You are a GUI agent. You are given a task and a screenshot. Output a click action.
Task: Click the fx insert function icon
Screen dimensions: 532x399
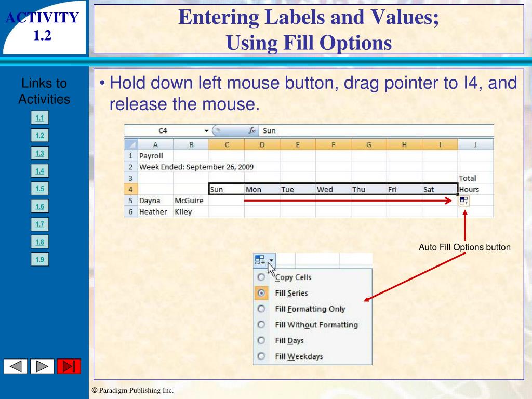tap(252, 130)
